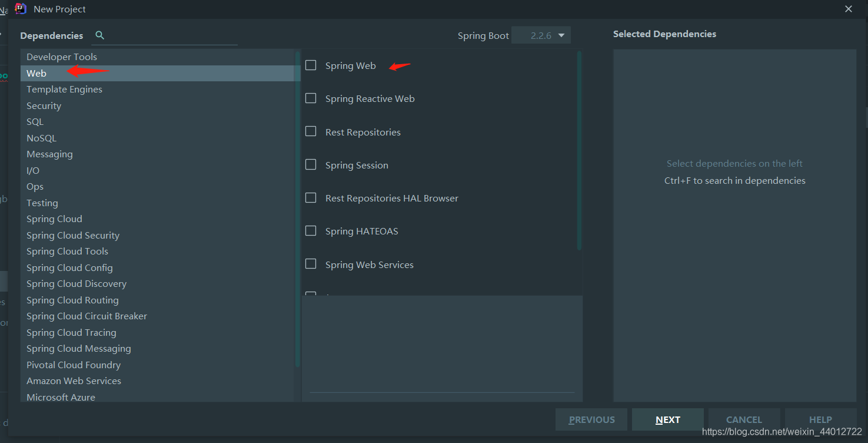Click the Spring Session label
868x443 pixels.
(x=357, y=165)
